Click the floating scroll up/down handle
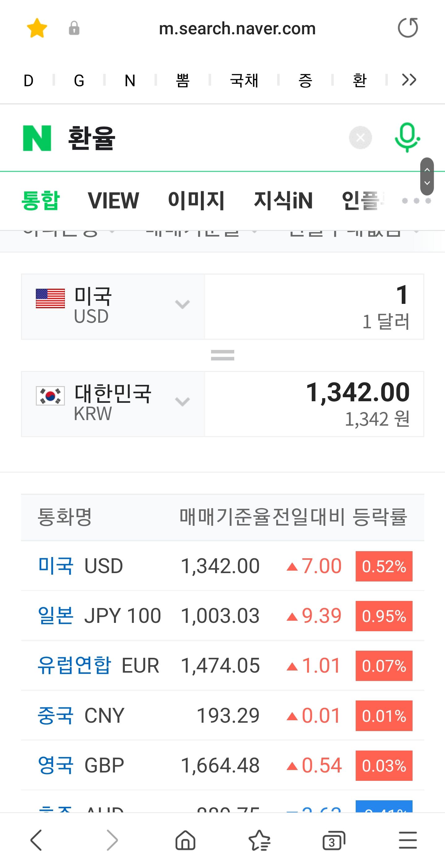 [x=427, y=176]
